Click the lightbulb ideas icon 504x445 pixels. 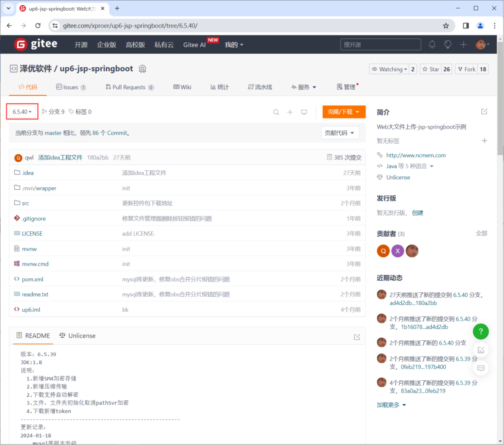447,44
